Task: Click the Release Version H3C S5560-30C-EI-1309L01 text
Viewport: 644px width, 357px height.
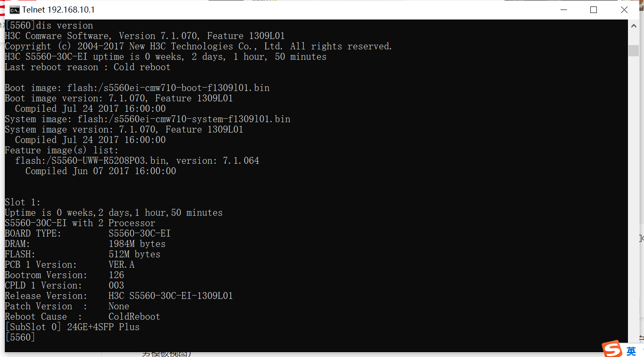Action: (x=171, y=296)
